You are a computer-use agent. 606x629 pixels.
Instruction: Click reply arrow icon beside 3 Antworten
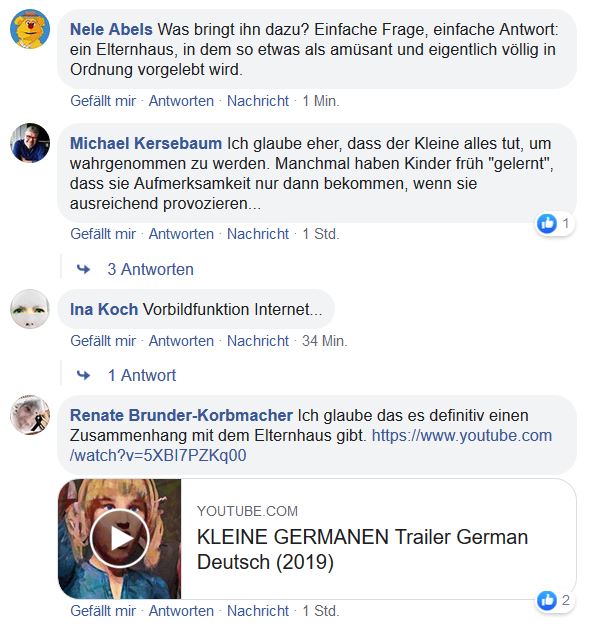coord(84,269)
